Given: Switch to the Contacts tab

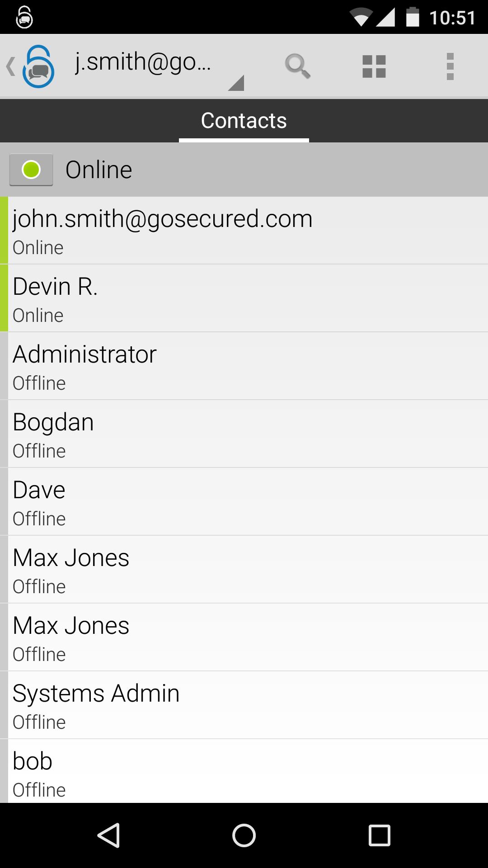Looking at the screenshot, I should pos(244,121).
